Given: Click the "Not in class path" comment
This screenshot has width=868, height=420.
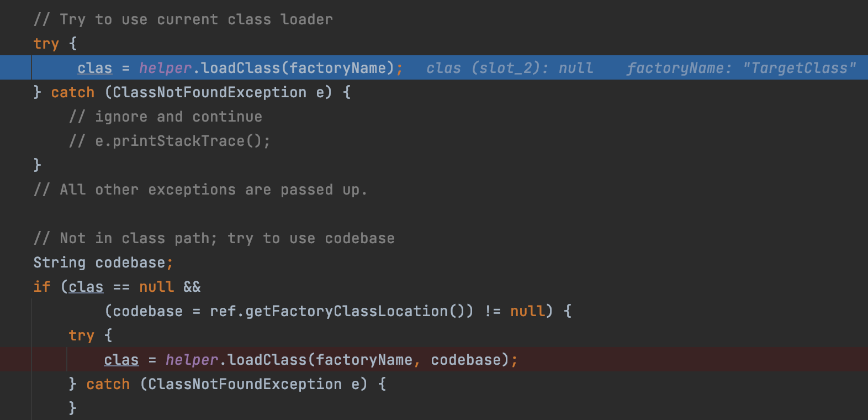Looking at the screenshot, I should pyautogui.click(x=214, y=238).
